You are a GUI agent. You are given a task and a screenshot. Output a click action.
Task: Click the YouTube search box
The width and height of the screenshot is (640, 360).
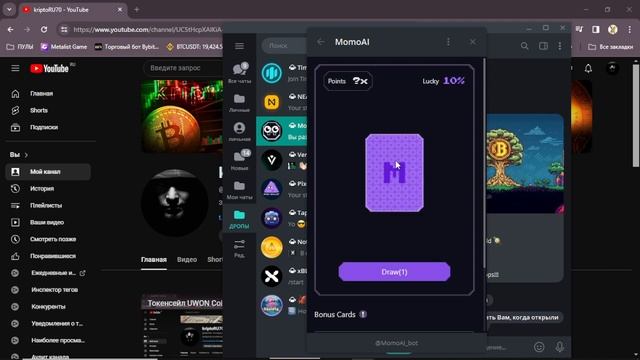pyautogui.click(x=184, y=68)
